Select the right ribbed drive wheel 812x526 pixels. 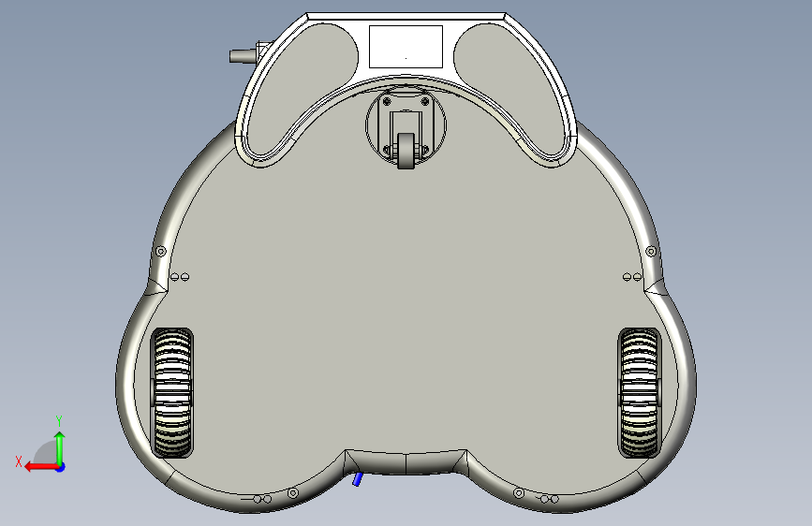coord(640,393)
